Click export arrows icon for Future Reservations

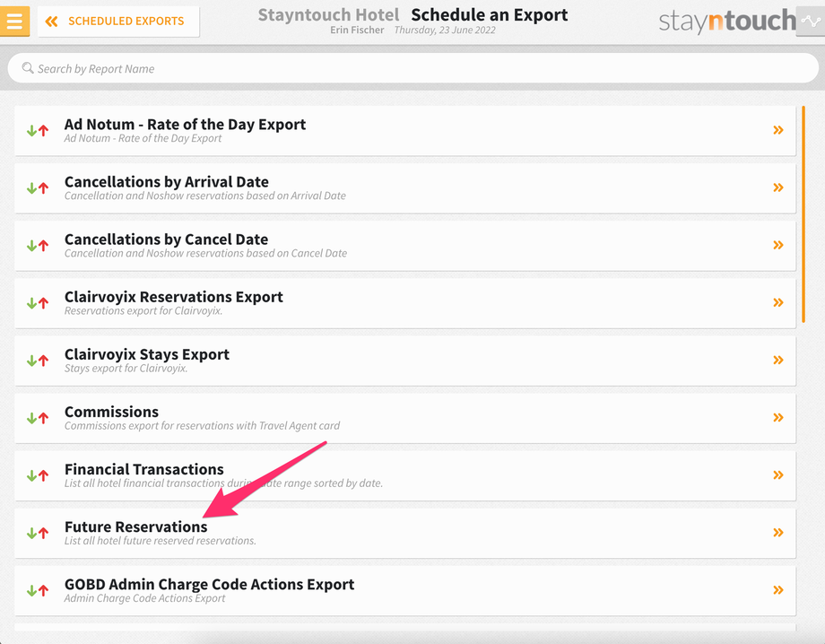pyautogui.click(x=38, y=533)
